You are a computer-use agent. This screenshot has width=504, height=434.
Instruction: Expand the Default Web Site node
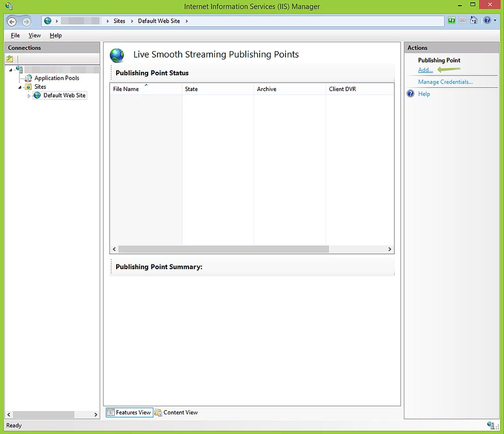tap(29, 96)
